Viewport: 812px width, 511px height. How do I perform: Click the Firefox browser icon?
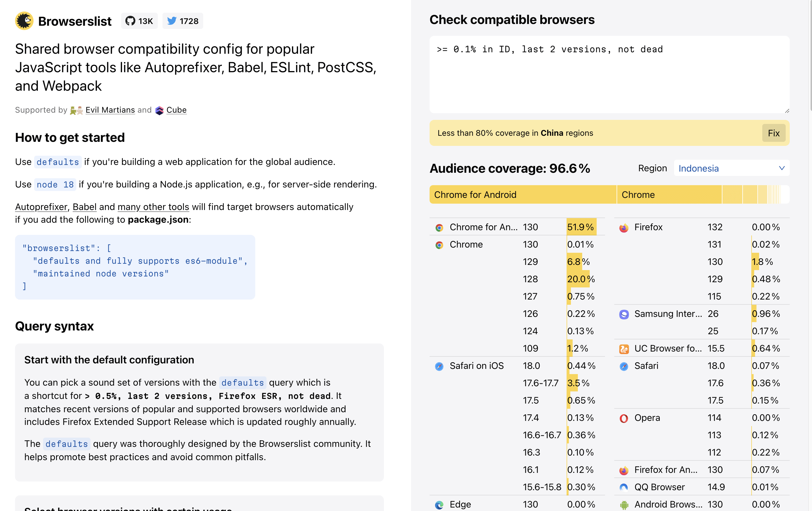pos(624,227)
